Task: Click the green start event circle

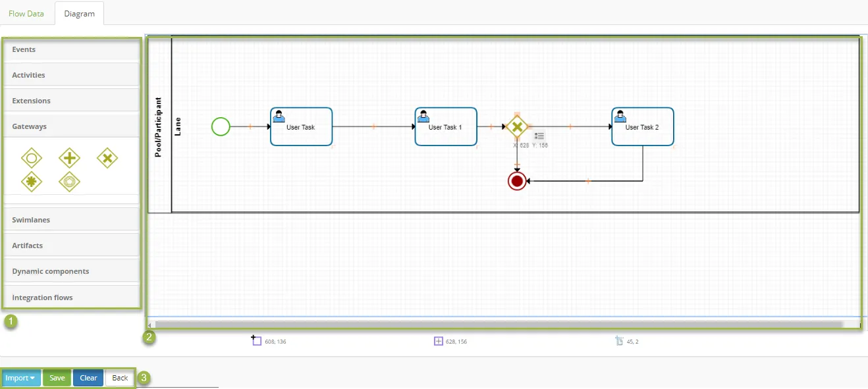Action: (x=221, y=126)
